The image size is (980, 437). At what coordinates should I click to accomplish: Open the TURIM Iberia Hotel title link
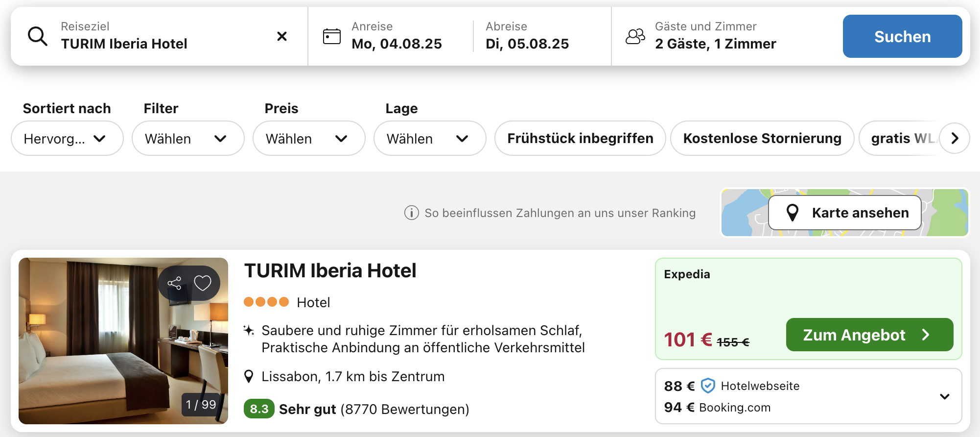point(330,270)
